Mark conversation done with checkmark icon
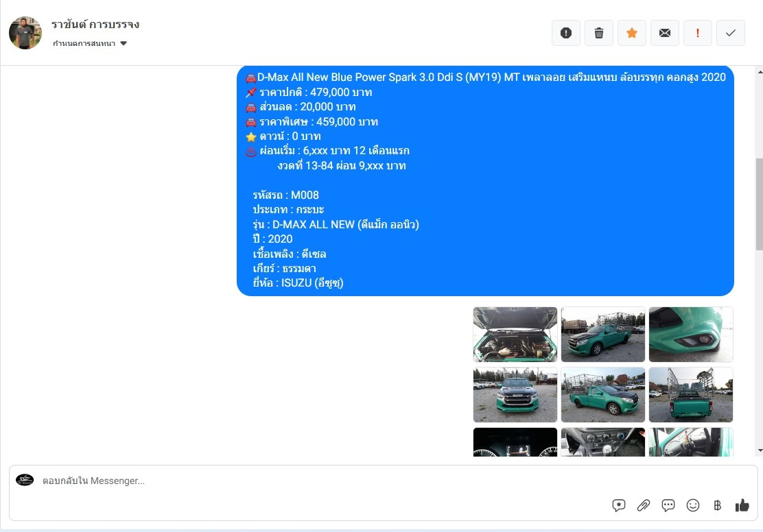The image size is (763, 532). (730, 33)
